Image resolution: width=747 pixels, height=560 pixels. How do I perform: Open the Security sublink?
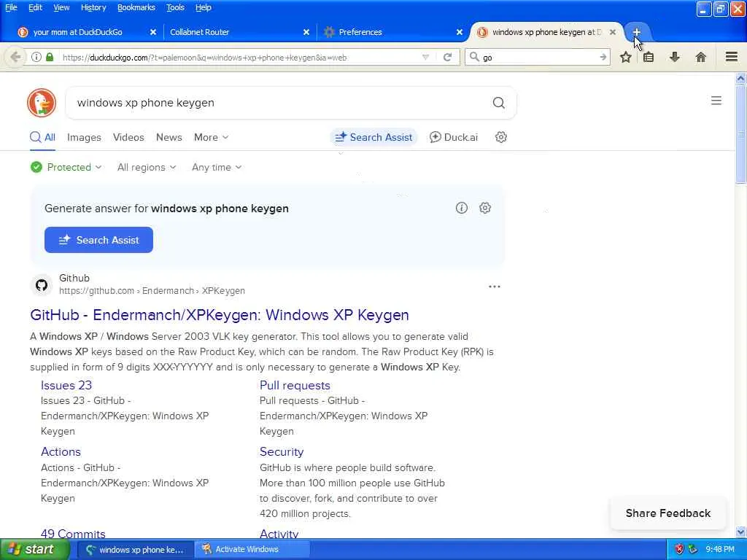point(282,451)
